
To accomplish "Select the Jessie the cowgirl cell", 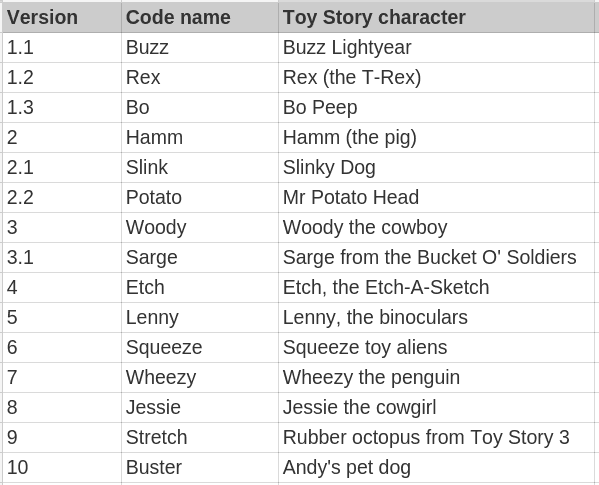I will tap(436, 407).
